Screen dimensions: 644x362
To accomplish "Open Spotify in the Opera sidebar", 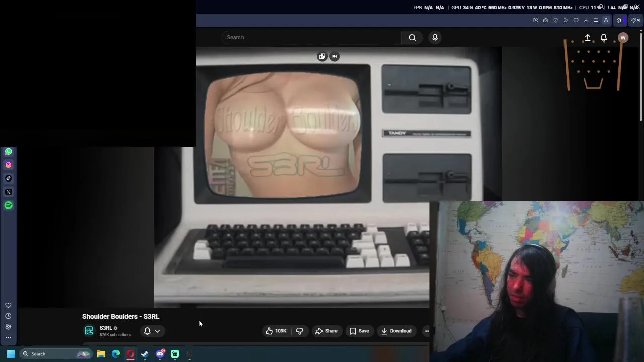I will (x=8, y=205).
